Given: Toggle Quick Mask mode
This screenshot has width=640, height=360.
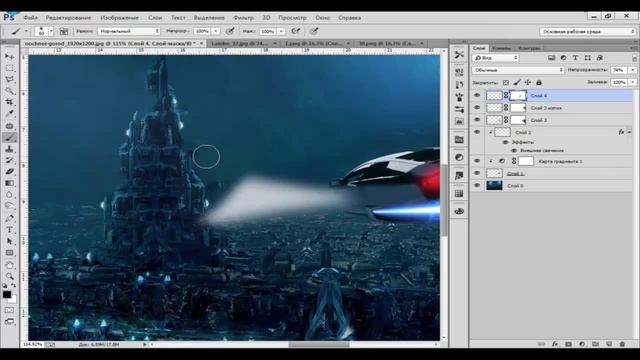Looking at the screenshot, I should [9, 311].
